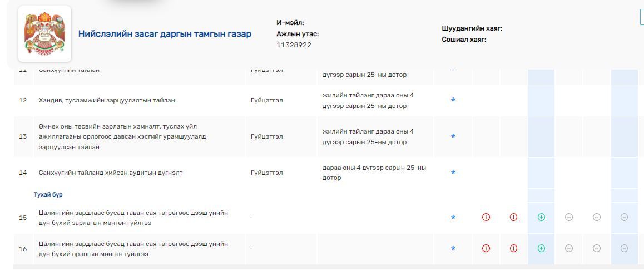Image resolution: width=644 pixels, height=275 pixels.
Task: Click the second red warning icon in row 15
Action: (513, 218)
